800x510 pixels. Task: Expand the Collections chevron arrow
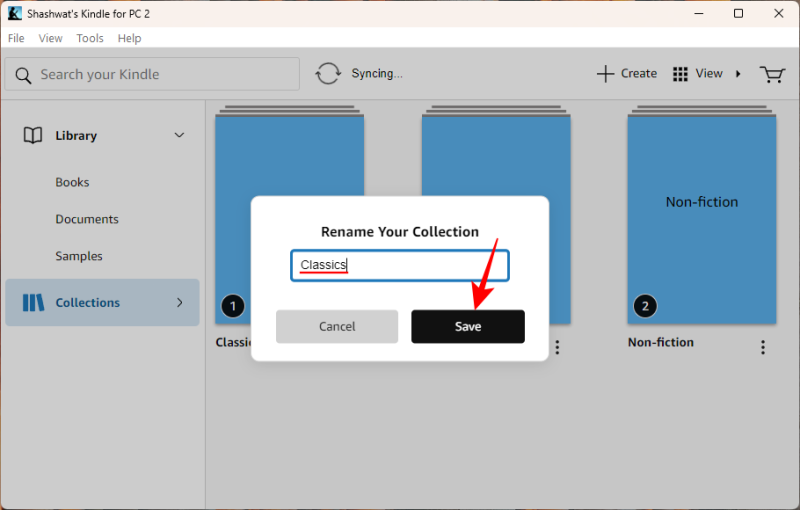click(x=180, y=302)
